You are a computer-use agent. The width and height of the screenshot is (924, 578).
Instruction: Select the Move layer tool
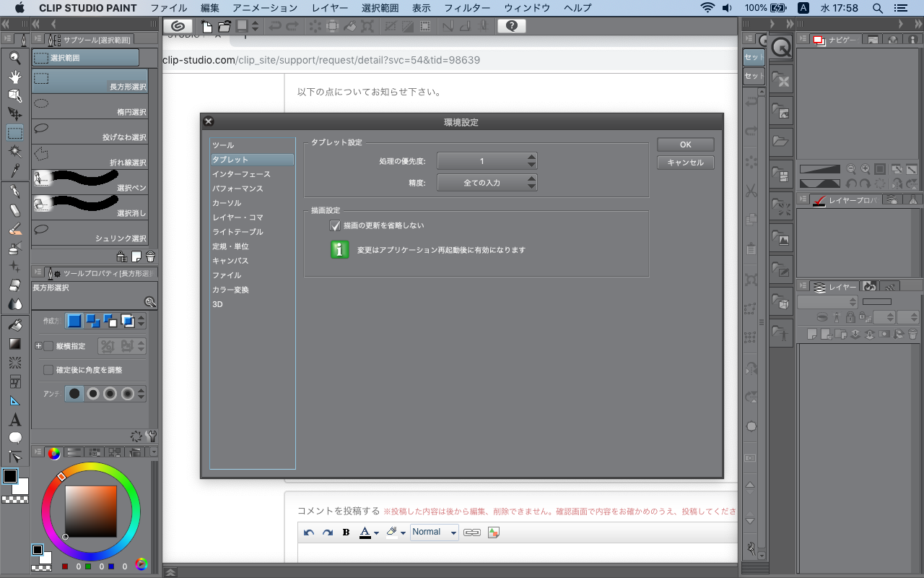coord(15,113)
